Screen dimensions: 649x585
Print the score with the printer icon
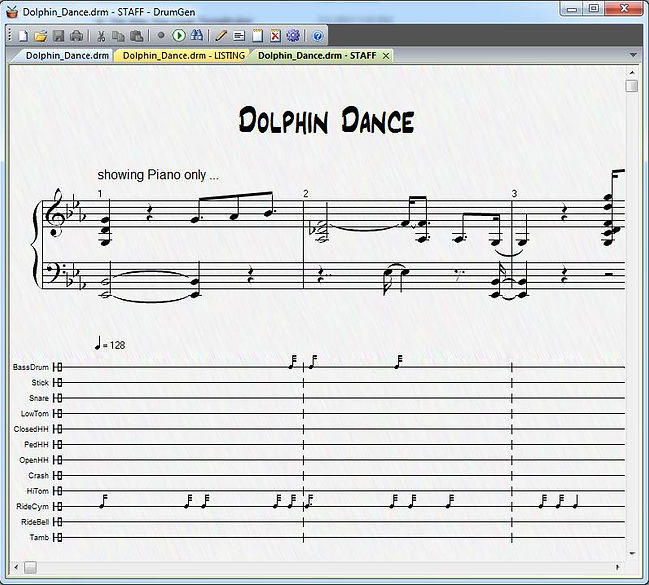click(x=76, y=36)
